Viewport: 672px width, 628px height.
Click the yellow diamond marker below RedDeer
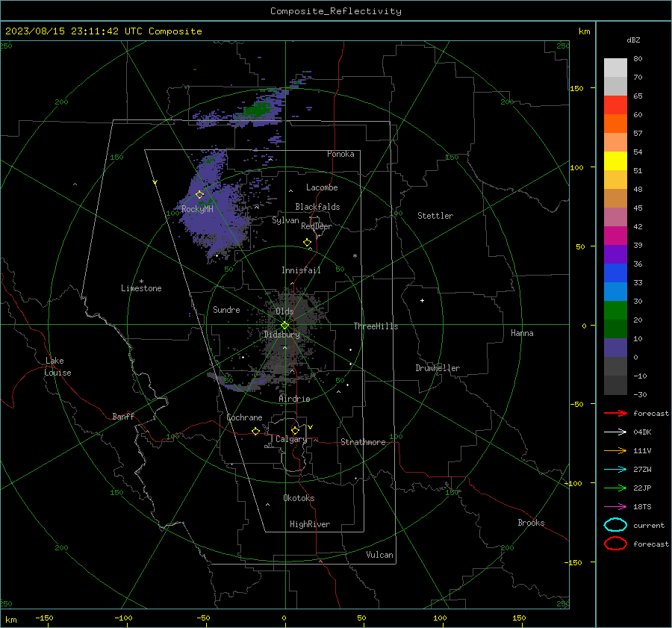pos(308,243)
